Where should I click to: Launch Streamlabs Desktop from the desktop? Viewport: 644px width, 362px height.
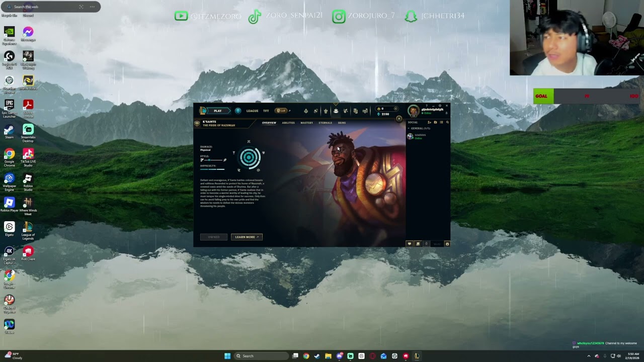pyautogui.click(x=28, y=133)
